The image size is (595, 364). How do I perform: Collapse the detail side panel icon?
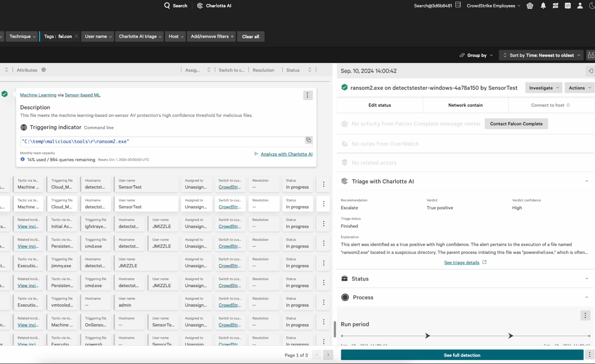tap(591, 71)
